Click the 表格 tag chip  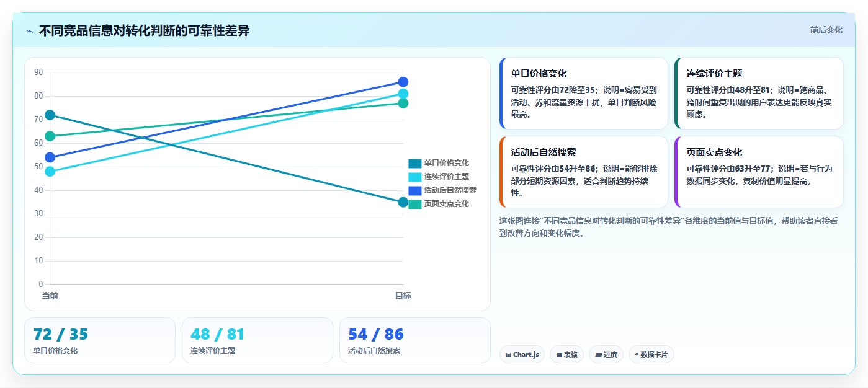pyautogui.click(x=566, y=355)
